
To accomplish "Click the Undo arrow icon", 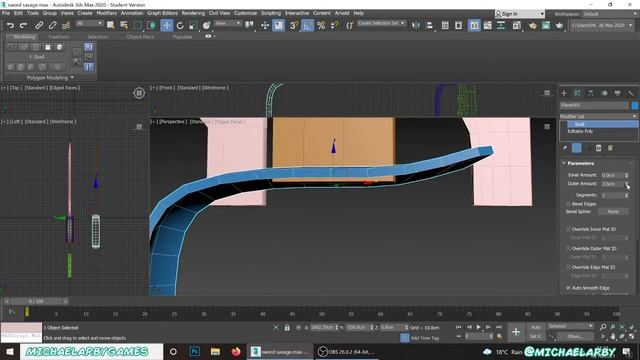I will click(10, 25).
